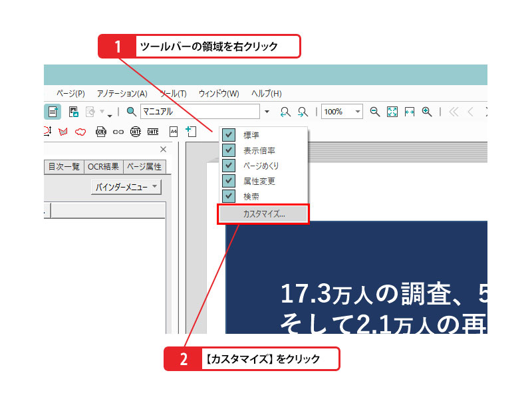Click the magnifier search icon beside マニュアル

tap(131, 112)
